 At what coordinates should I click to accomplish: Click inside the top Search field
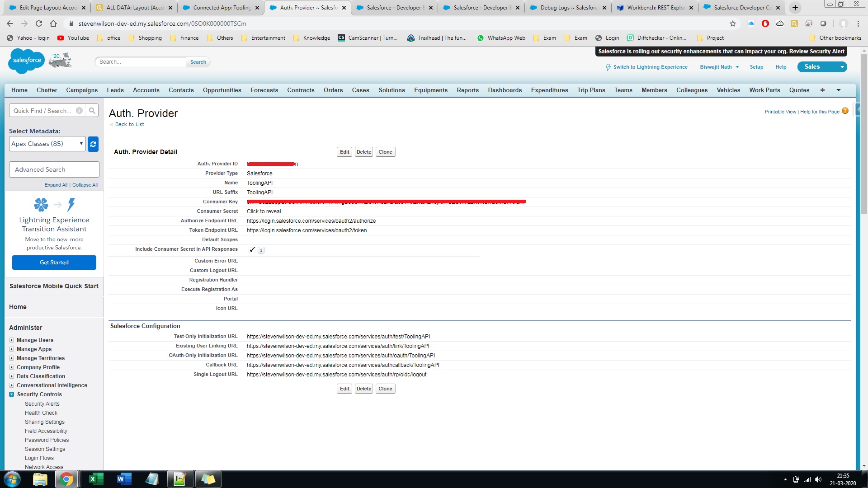[140, 62]
